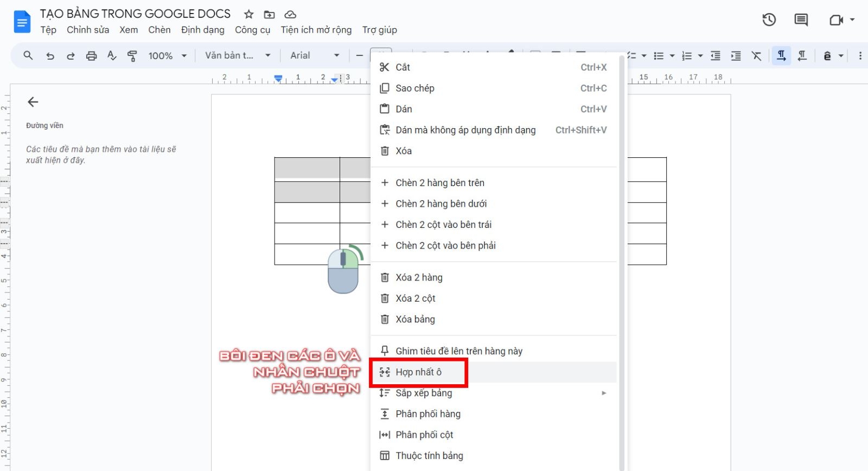Screen dimensions: 868x471
Task: Open the Trợ giúp menu
Action: tap(380, 30)
